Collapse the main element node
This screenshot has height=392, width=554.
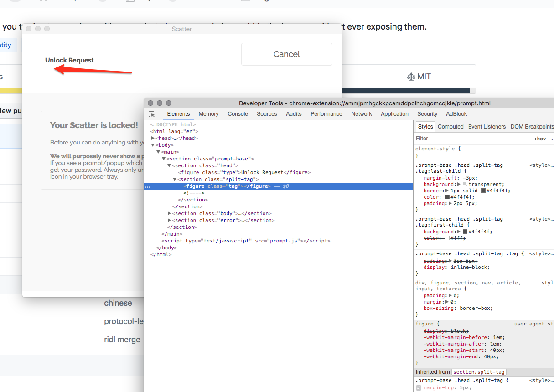click(159, 152)
